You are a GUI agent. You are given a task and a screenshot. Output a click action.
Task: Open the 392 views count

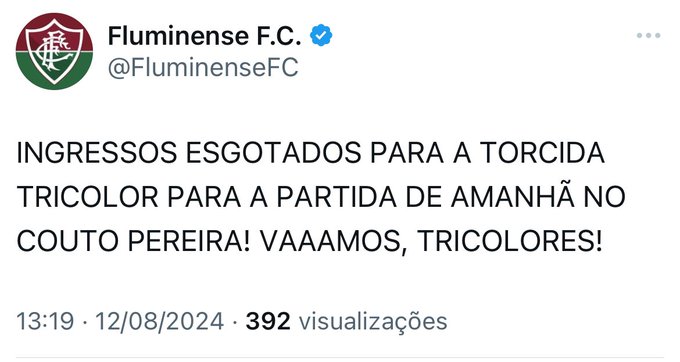pos(268,322)
